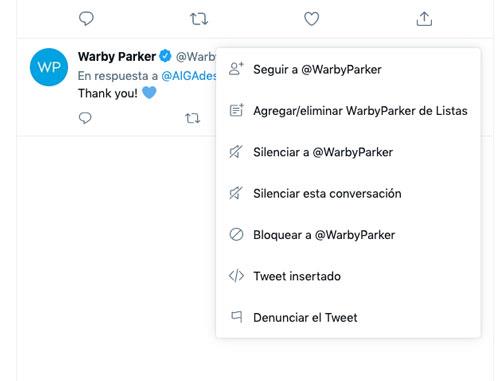Choose Silenciar esta conversación

tap(348, 193)
